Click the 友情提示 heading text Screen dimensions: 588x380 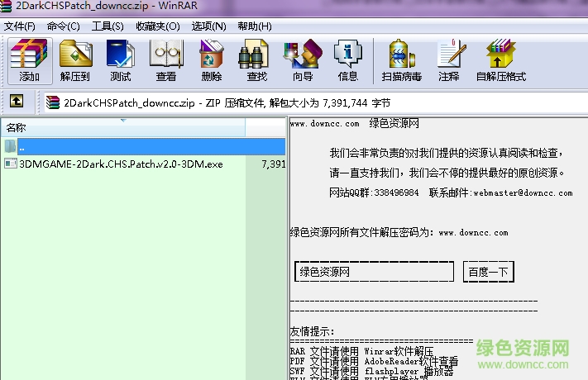312,331
